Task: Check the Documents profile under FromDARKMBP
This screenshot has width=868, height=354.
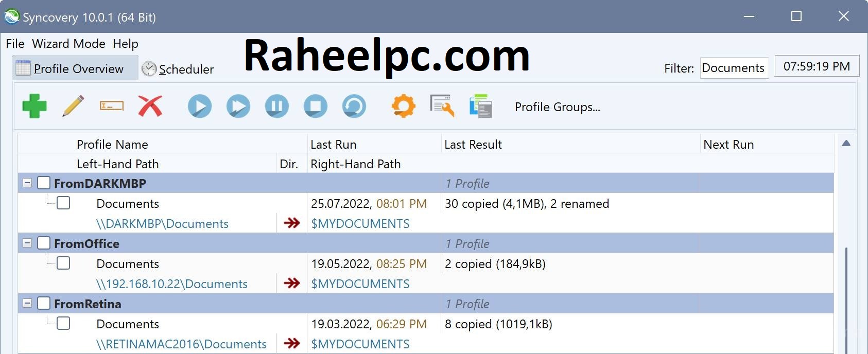Action: [63, 203]
